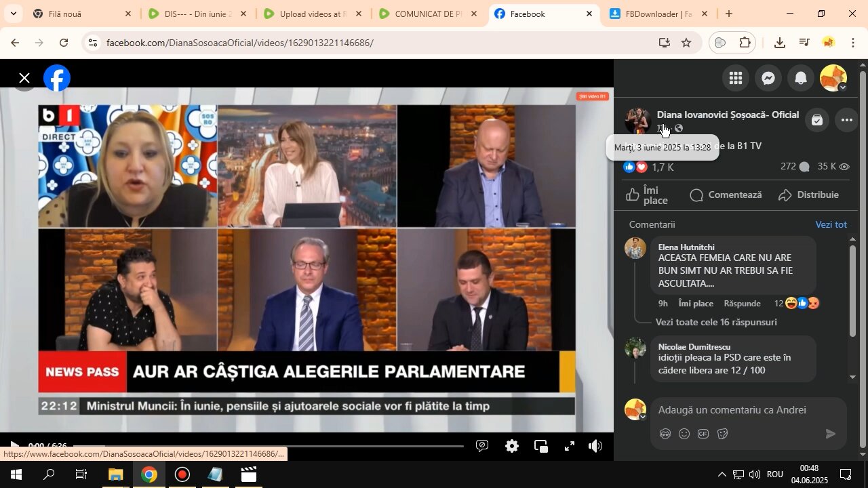Mute the video volume icon
The width and height of the screenshot is (868, 488).
595,446
